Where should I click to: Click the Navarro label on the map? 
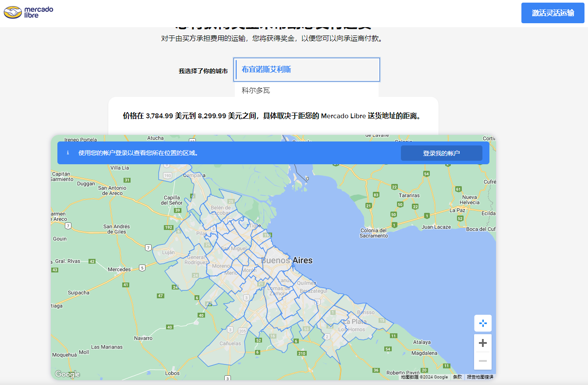[x=143, y=338]
